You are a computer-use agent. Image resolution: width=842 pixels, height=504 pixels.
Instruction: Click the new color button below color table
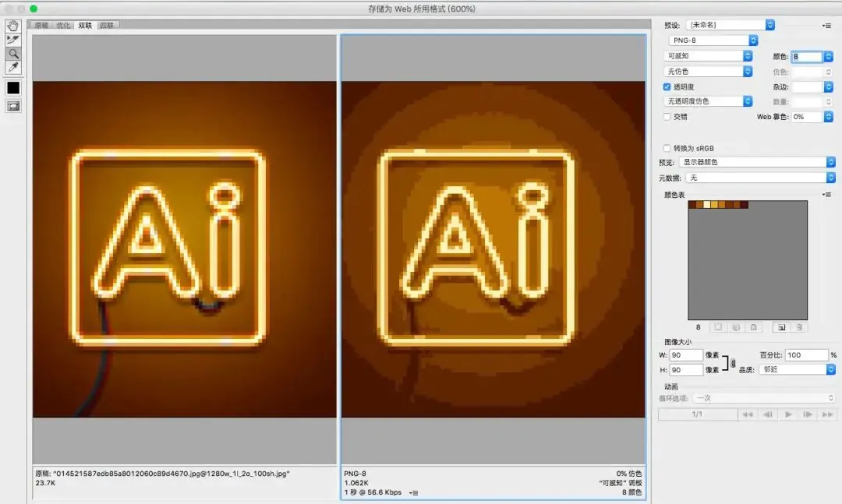pos(781,327)
